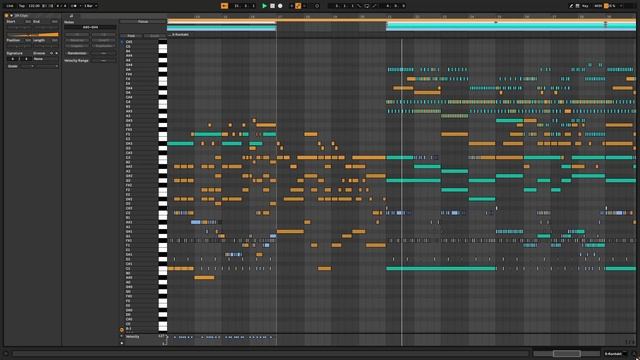Screen dimensions: 640x360
Task: Enable Draw Mode pencil icon
Action: coord(571,6)
